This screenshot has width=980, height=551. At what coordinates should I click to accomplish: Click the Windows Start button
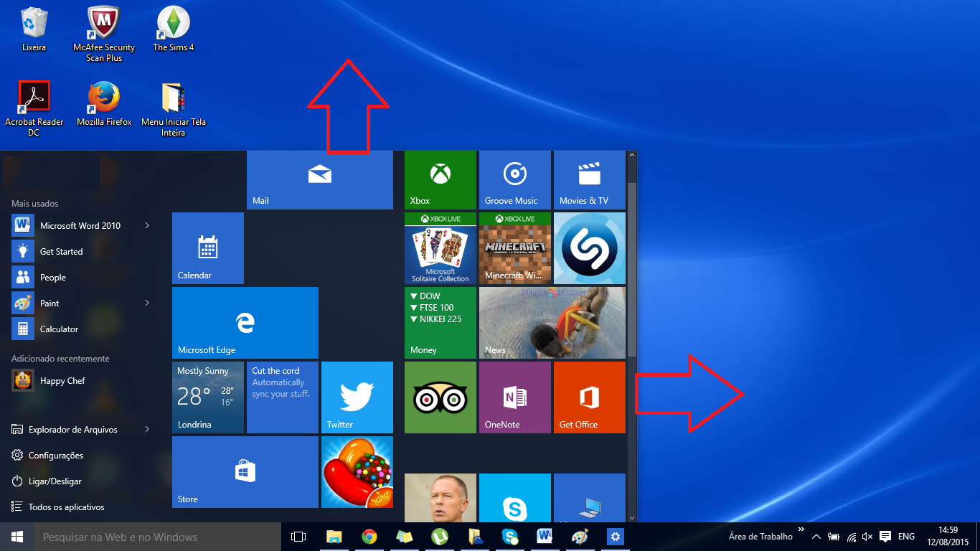[17, 537]
